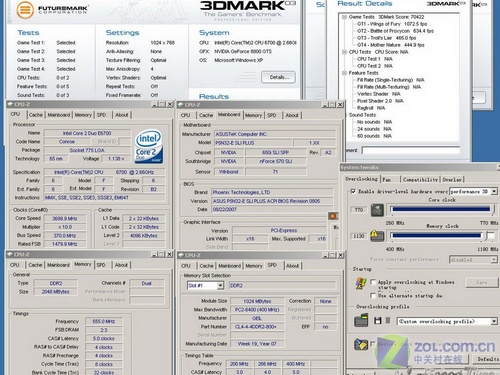Click the Overclocking profile card icon
This screenshot has width=500, height=375.
[x=361, y=320]
